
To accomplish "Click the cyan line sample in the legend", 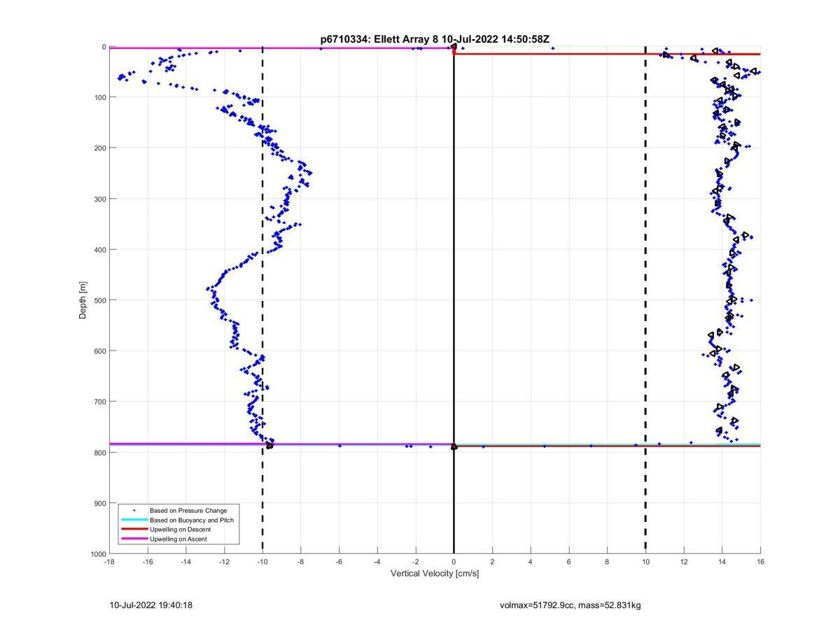I will pos(134,520).
